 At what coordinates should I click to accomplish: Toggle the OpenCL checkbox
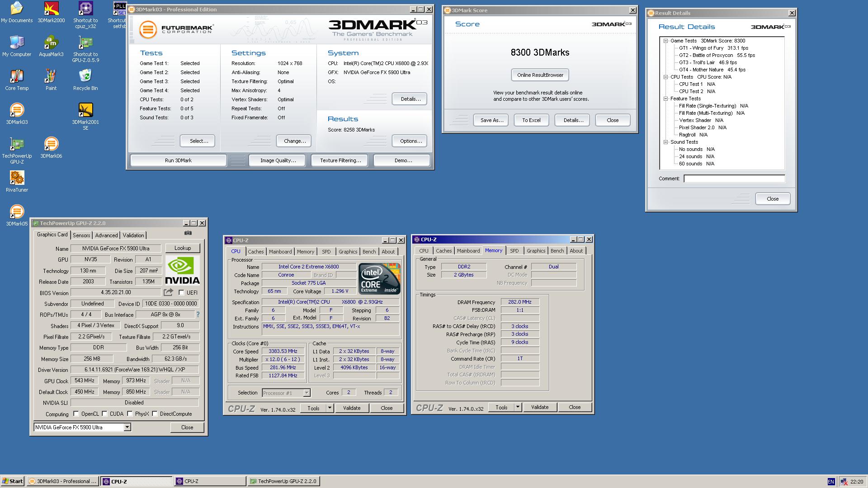(76, 414)
